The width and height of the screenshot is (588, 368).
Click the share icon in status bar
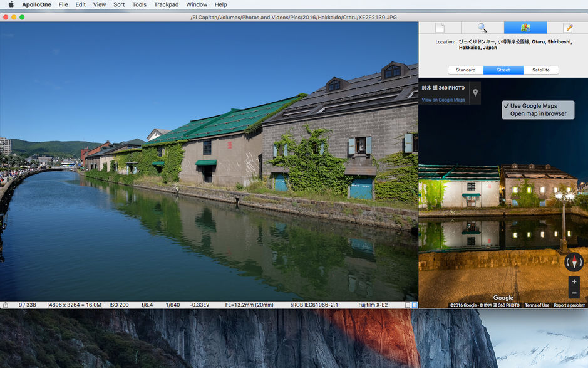6,305
